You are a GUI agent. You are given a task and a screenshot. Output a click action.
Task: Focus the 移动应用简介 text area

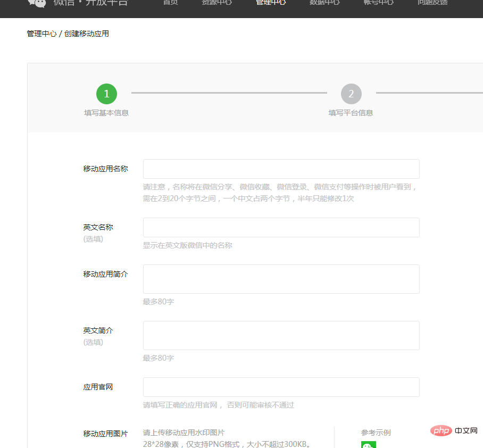click(281, 279)
